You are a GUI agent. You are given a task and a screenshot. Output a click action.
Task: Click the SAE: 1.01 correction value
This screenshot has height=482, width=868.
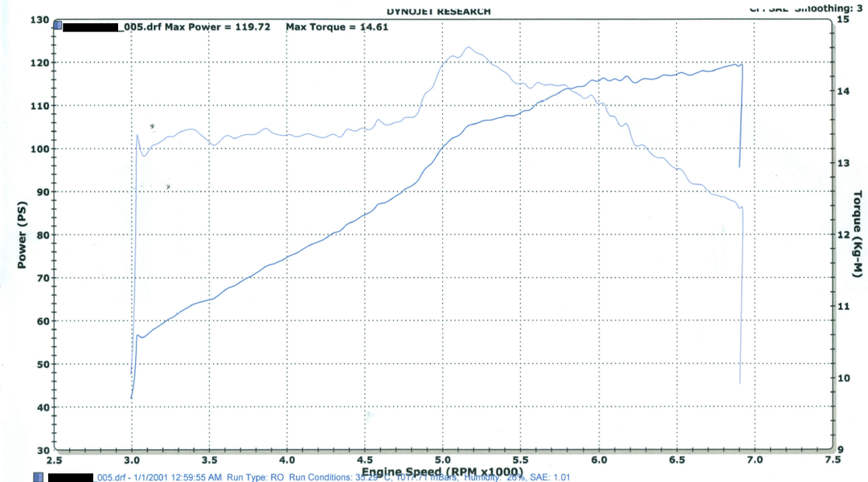pos(551,477)
